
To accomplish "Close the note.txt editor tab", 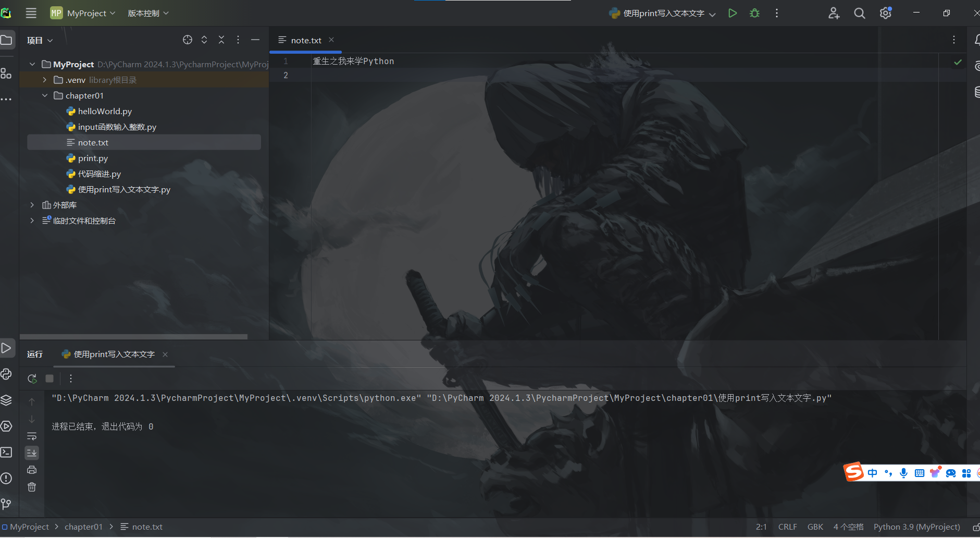I will (x=331, y=40).
